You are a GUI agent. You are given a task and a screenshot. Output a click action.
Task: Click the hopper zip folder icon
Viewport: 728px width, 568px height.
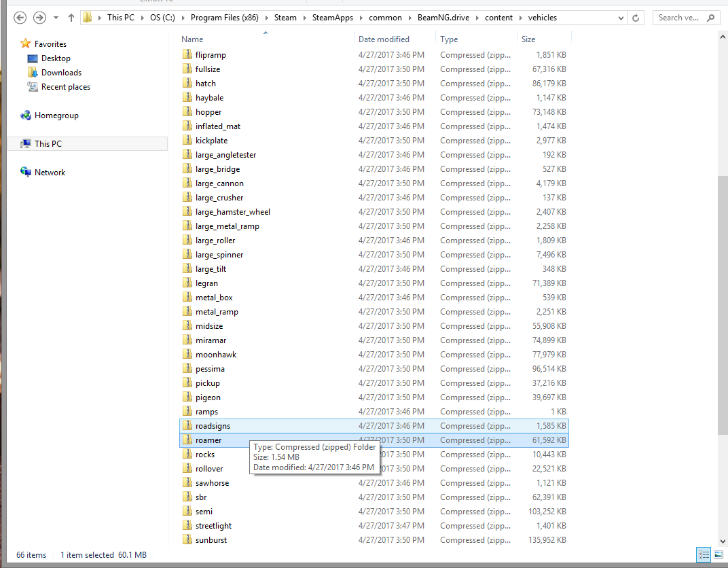[x=187, y=111]
